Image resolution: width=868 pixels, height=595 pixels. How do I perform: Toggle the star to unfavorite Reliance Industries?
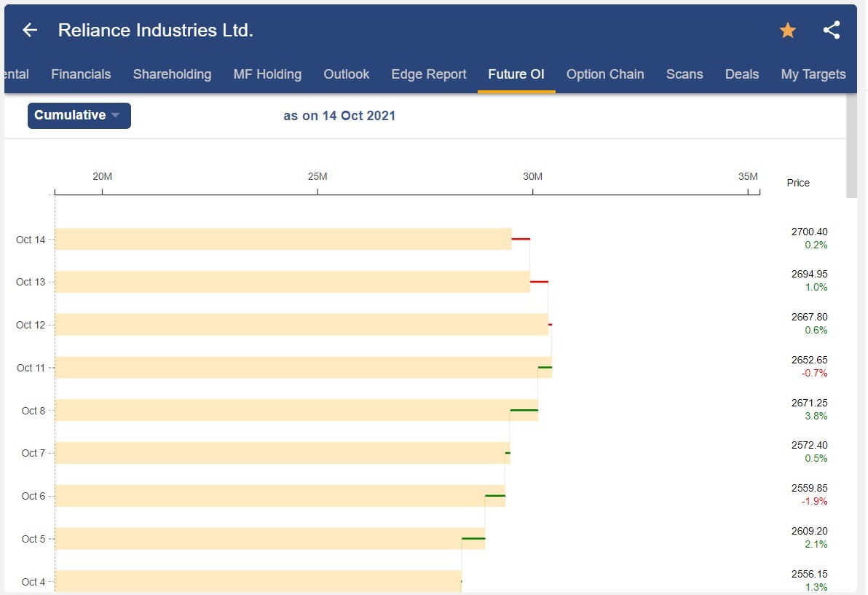pyautogui.click(x=787, y=30)
